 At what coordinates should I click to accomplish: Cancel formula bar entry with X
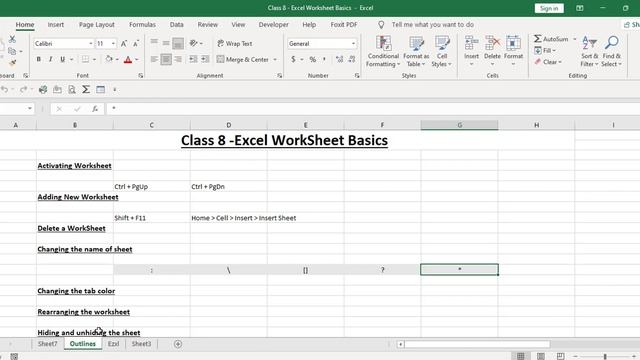(59, 109)
